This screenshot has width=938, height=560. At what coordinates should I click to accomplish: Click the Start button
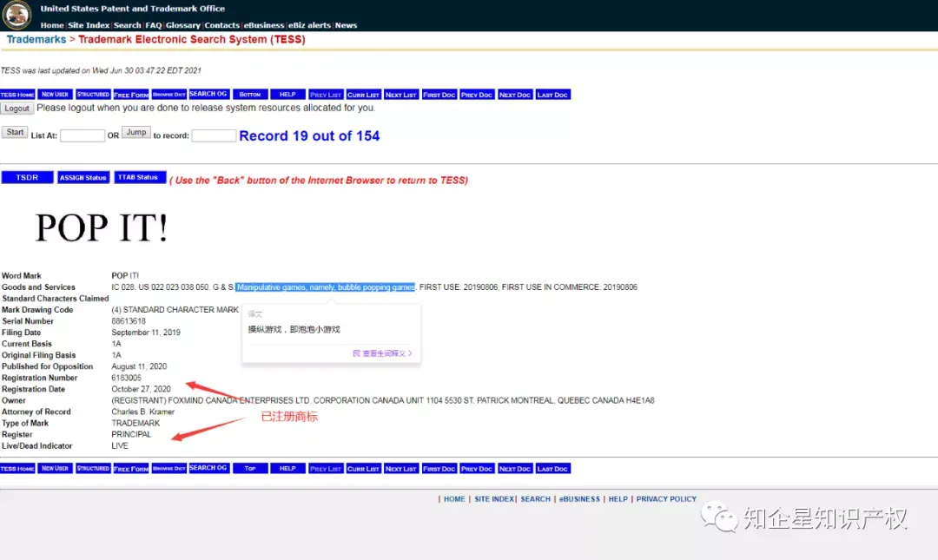click(15, 132)
